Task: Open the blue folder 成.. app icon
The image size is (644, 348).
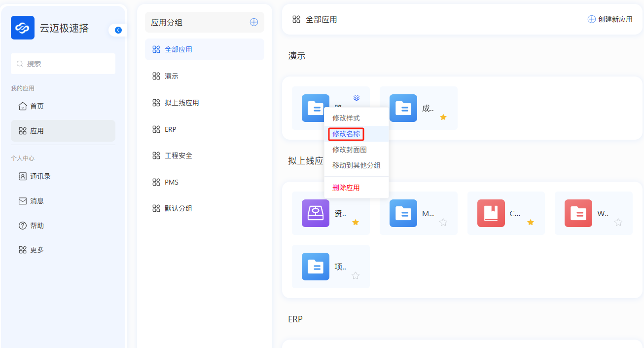Action: [403, 108]
